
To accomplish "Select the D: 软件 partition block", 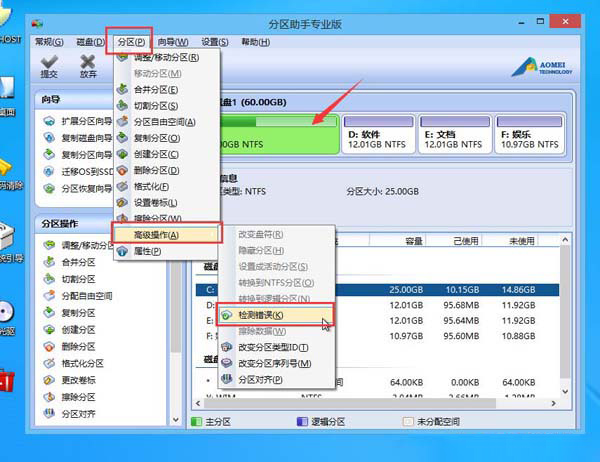I will click(x=378, y=134).
